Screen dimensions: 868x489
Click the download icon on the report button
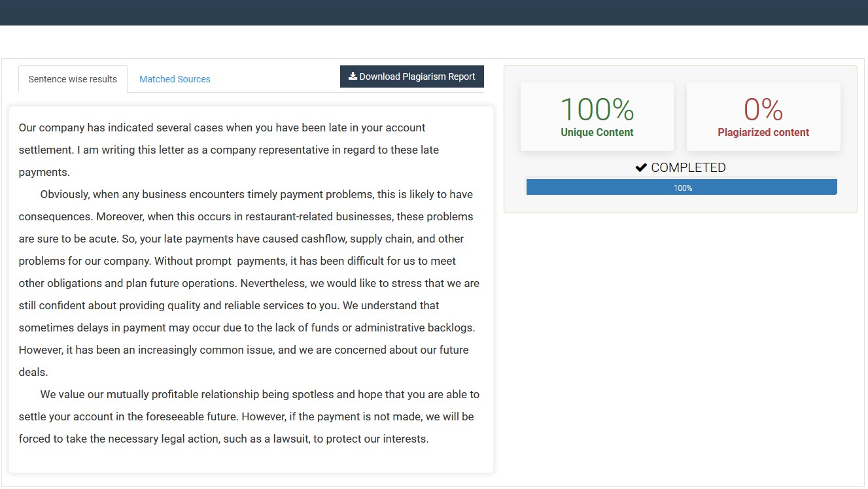click(353, 76)
